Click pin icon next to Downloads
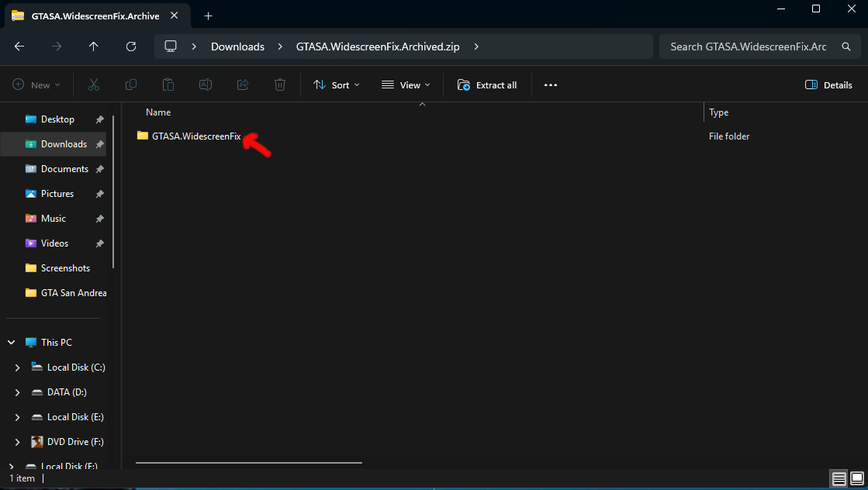The height and width of the screenshot is (490, 868). [99, 144]
